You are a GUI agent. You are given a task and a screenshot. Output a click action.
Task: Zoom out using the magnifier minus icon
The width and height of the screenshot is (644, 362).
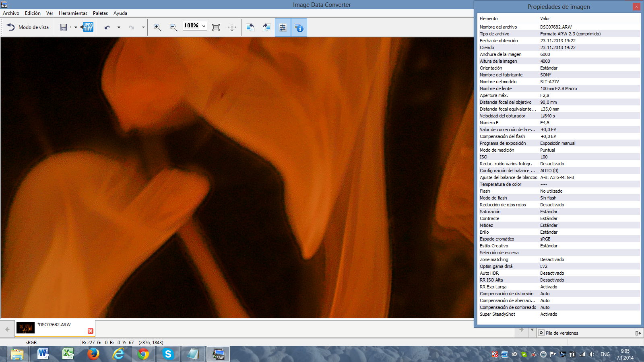(x=173, y=27)
